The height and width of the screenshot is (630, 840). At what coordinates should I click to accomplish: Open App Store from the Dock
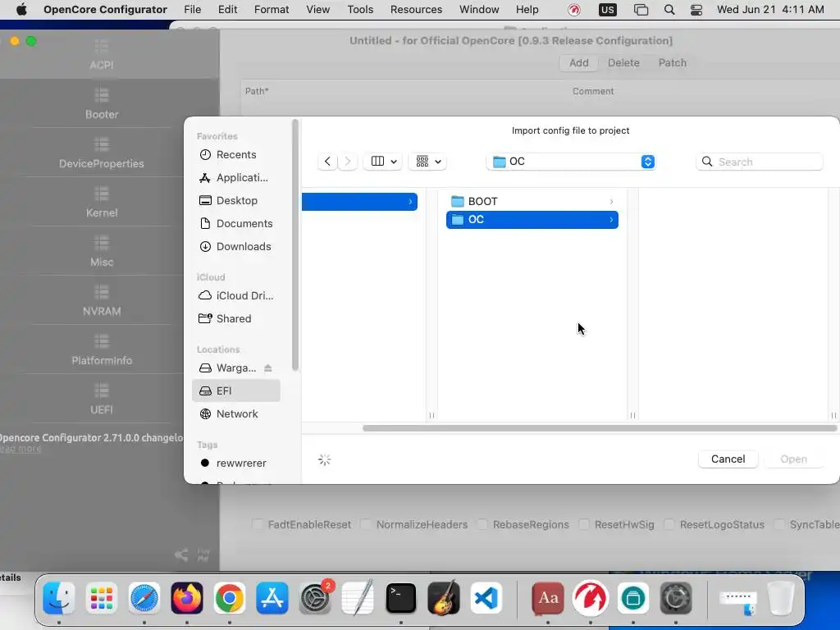(x=272, y=598)
